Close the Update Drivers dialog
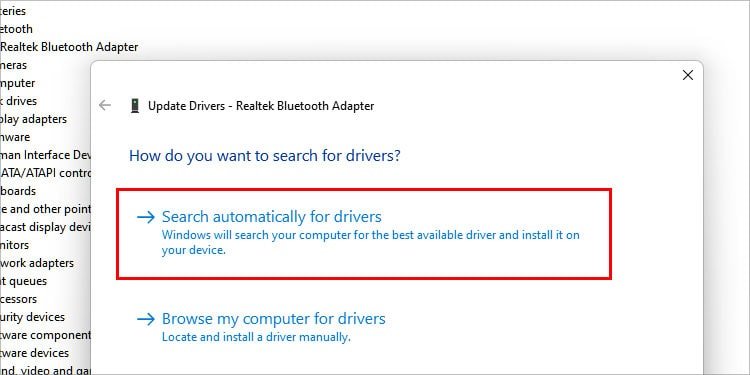 (x=688, y=75)
